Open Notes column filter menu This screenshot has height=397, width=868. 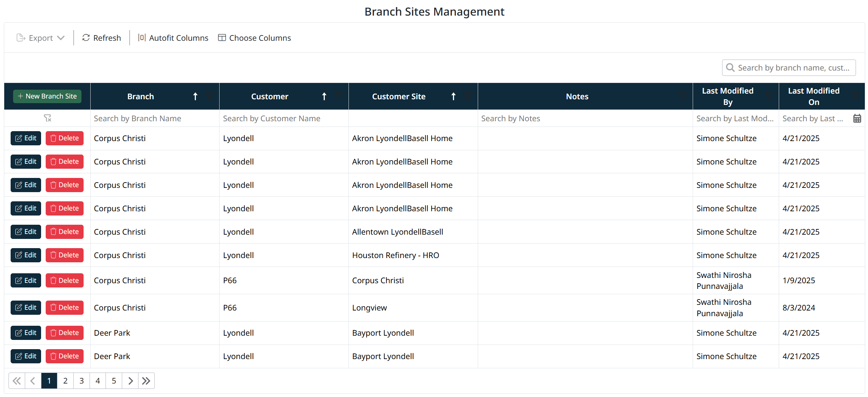(683, 96)
